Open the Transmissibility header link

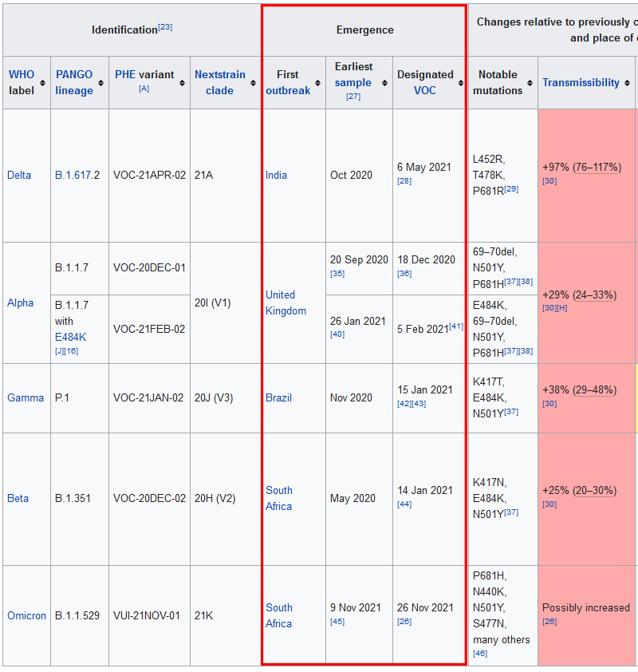581,82
